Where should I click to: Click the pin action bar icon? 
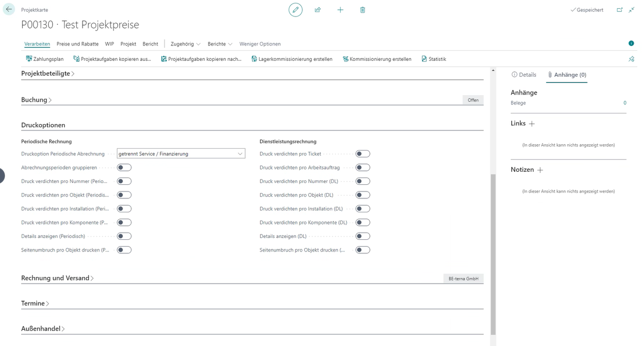(631, 59)
